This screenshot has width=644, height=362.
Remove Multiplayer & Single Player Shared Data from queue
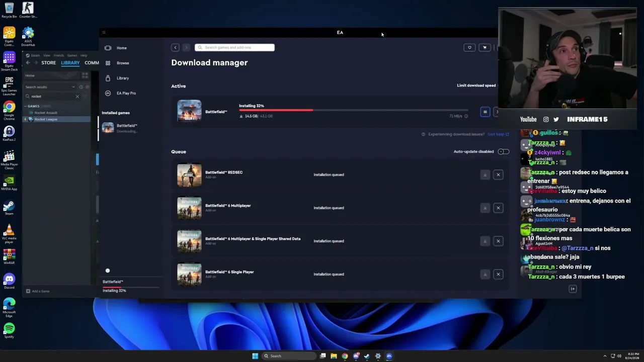tap(498, 241)
